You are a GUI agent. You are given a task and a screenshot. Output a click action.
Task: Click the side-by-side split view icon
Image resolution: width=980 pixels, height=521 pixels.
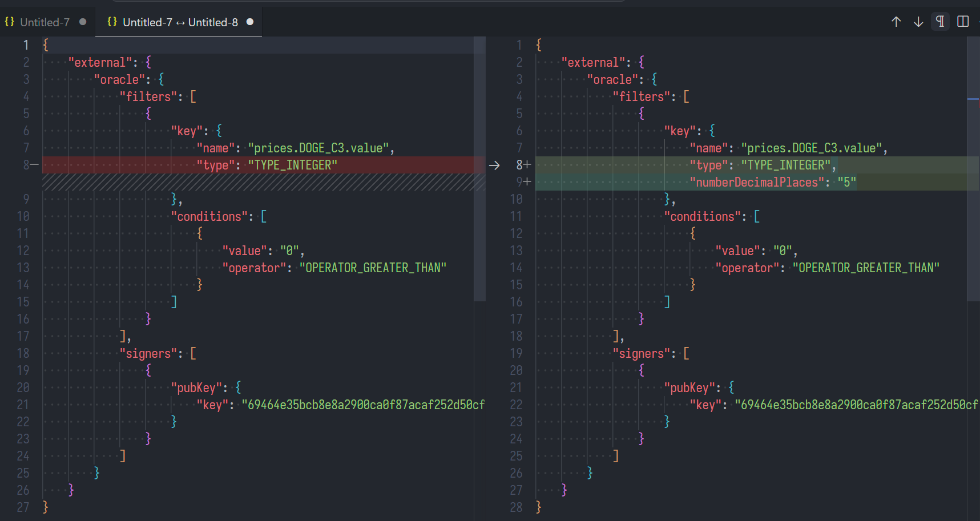point(962,21)
